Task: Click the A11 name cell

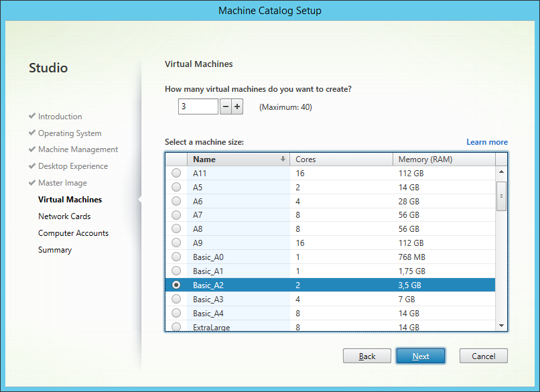Action: 239,174
